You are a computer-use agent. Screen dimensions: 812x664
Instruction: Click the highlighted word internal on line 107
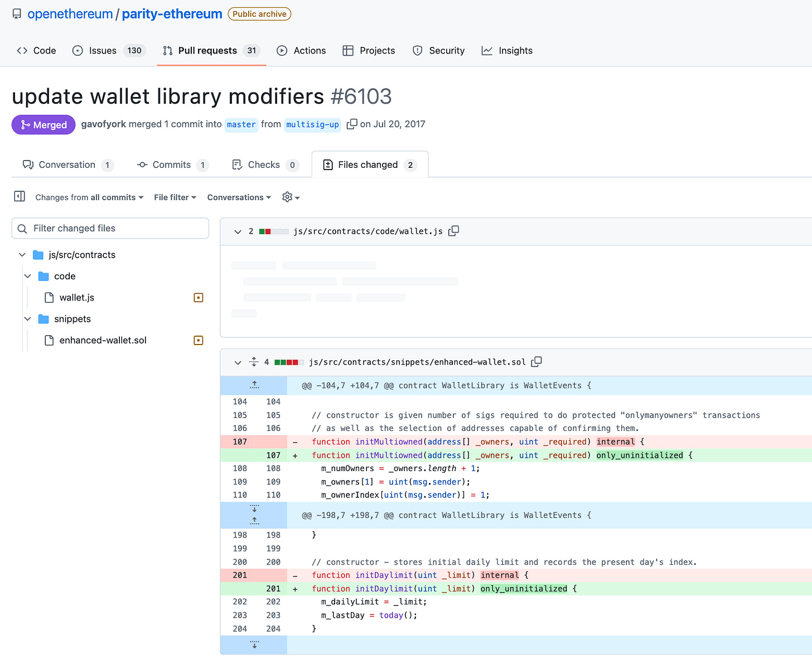point(616,442)
